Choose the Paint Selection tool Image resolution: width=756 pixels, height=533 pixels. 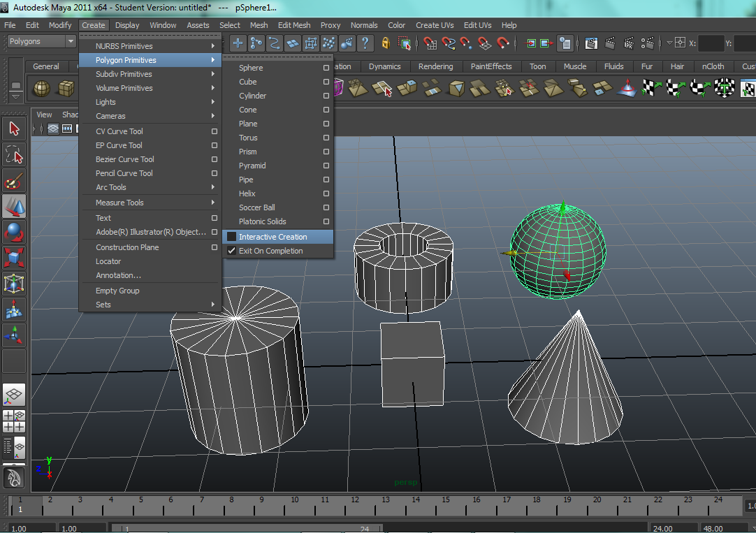(14, 181)
